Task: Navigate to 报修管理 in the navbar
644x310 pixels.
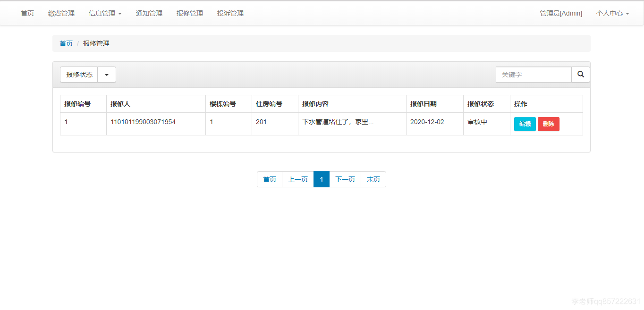Action: 189,13
